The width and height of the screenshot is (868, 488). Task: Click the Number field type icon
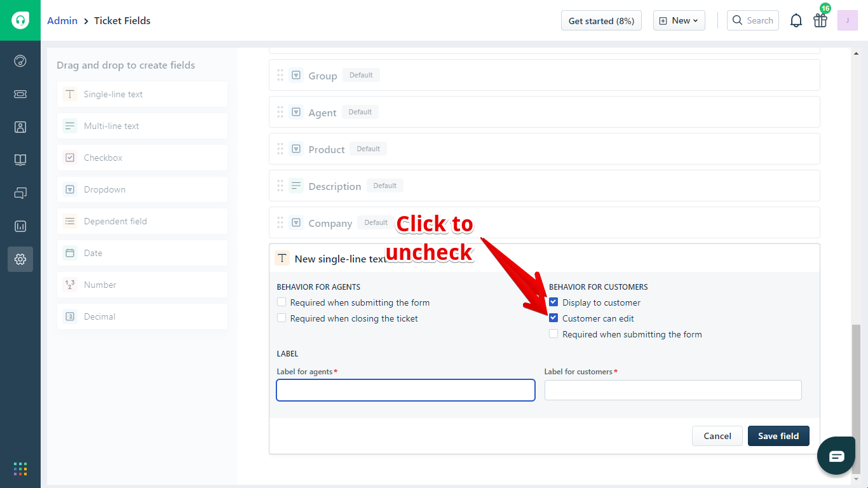click(x=70, y=285)
